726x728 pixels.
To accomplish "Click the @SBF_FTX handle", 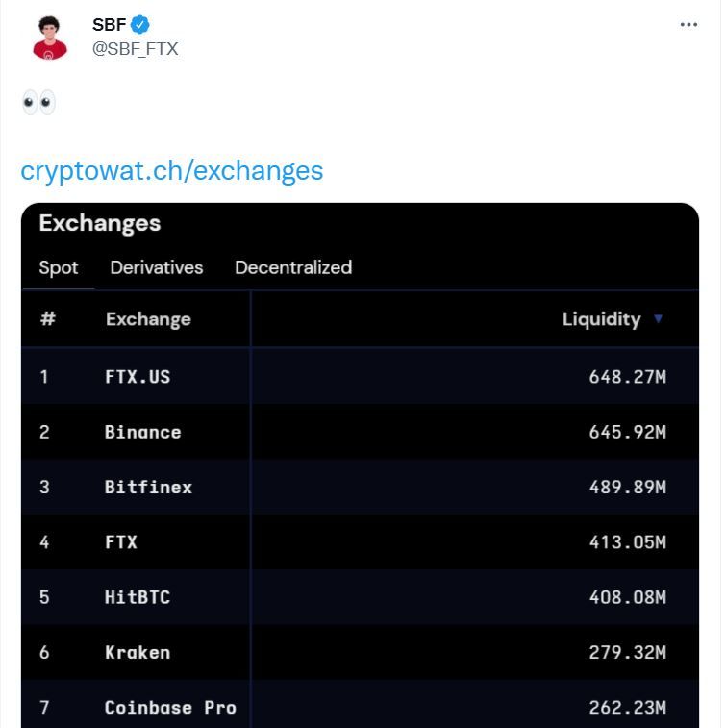I will pos(136,48).
